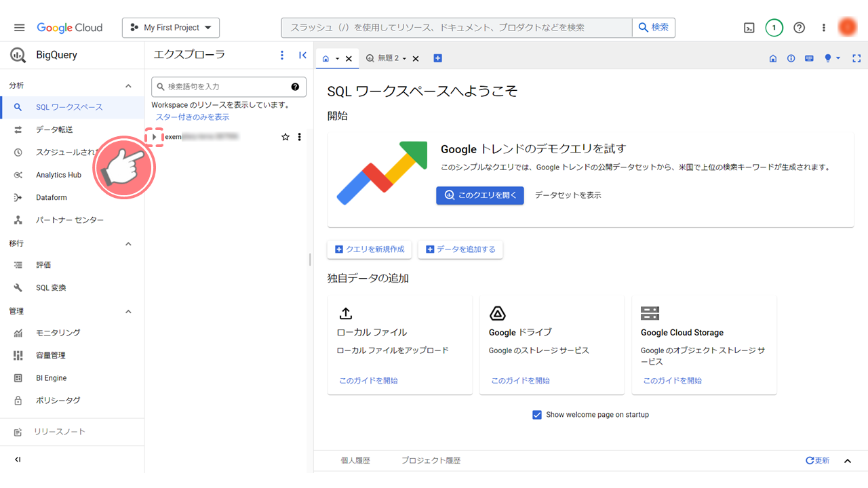Close the home tab

tap(349, 59)
